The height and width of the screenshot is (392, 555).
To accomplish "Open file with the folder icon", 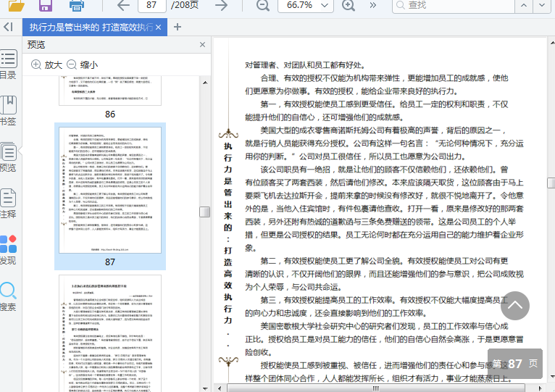I will (x=14, y=5).
